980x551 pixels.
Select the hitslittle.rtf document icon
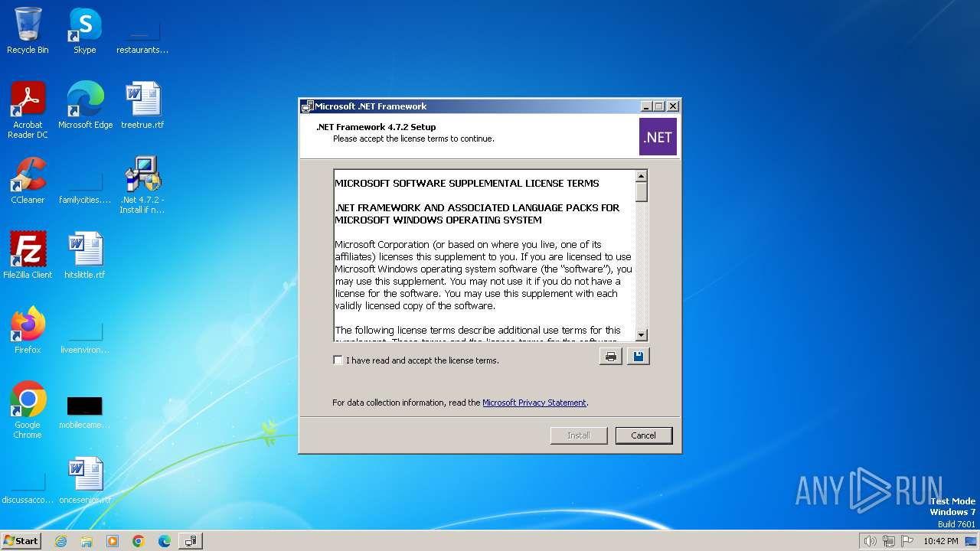(85, 255)
